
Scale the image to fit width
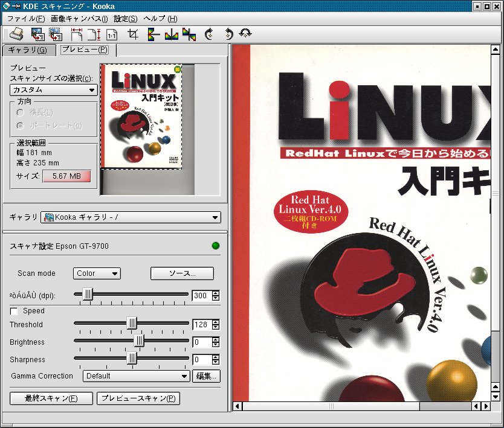(77, 34)
